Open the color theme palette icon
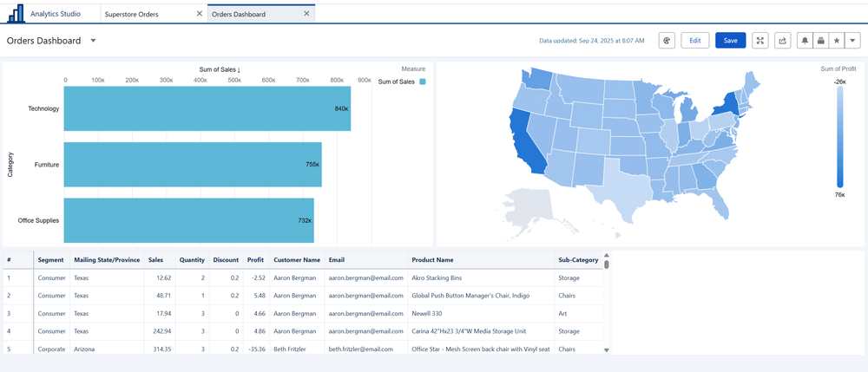Image resolution: width=868 pixels, height=372 pixels. 667,41
